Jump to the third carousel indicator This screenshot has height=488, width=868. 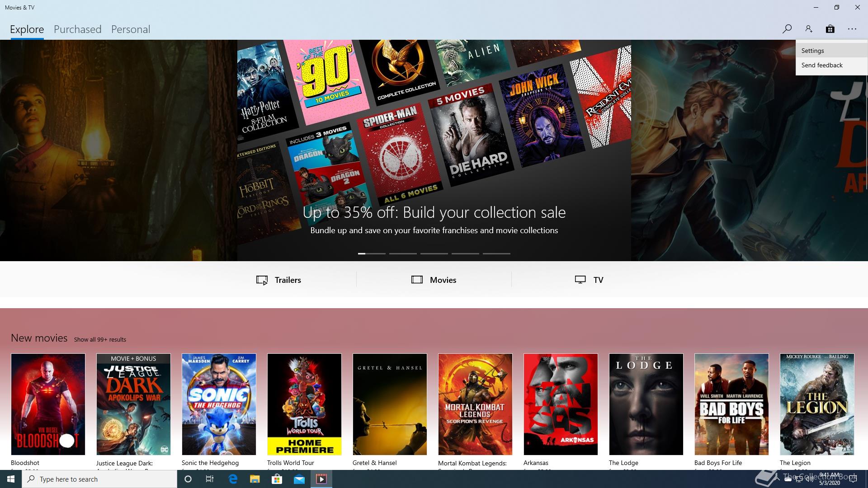pyautogui.click(x=434, y=253)
